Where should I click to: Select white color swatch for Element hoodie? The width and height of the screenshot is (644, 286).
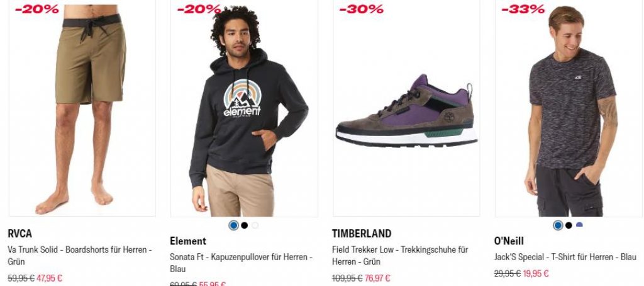tap(255, 225)
